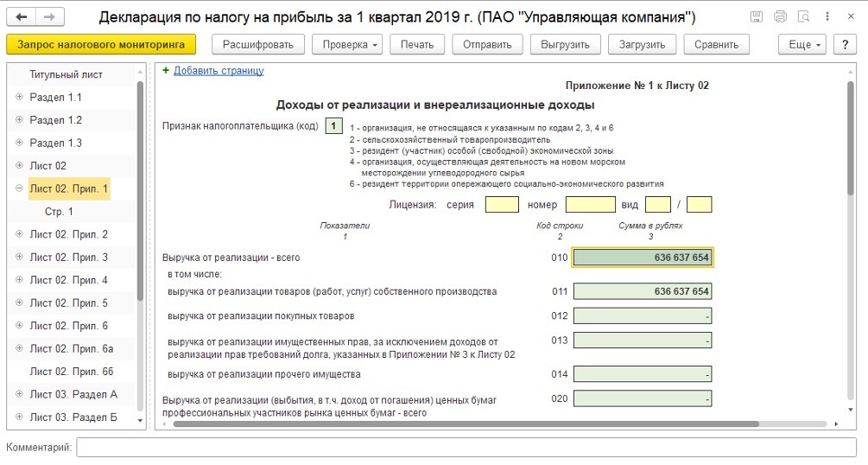Click the Комментарий input field
Screen dimensions: 868x465
466,448
